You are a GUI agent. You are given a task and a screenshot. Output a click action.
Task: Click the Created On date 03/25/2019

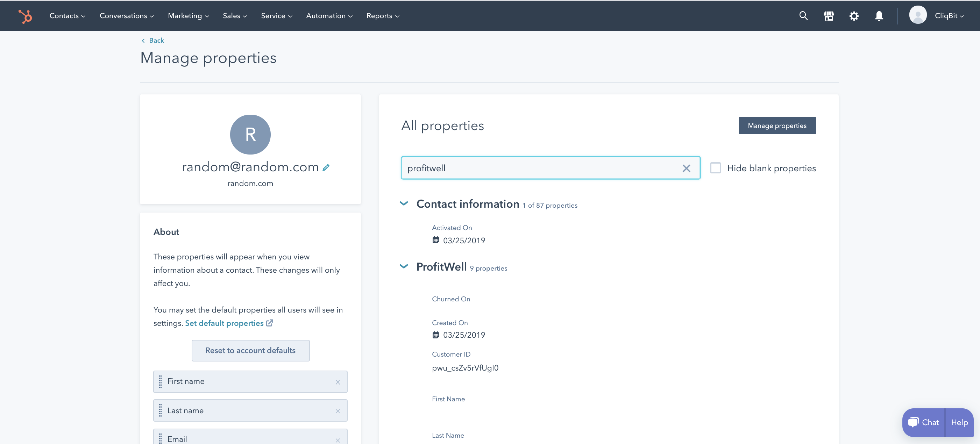(464, 335)
